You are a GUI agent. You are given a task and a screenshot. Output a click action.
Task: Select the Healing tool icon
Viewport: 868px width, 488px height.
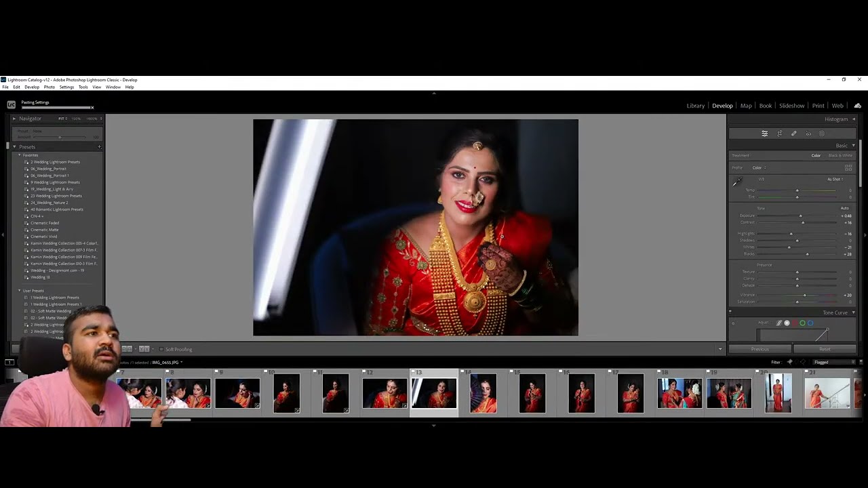click(x=793, y=134)
